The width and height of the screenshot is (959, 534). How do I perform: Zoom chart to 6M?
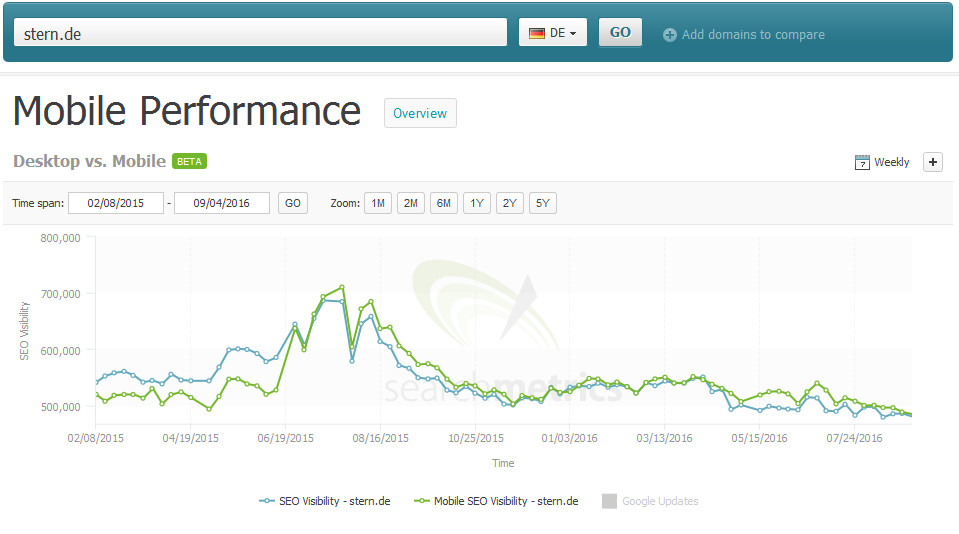(444, 203)
